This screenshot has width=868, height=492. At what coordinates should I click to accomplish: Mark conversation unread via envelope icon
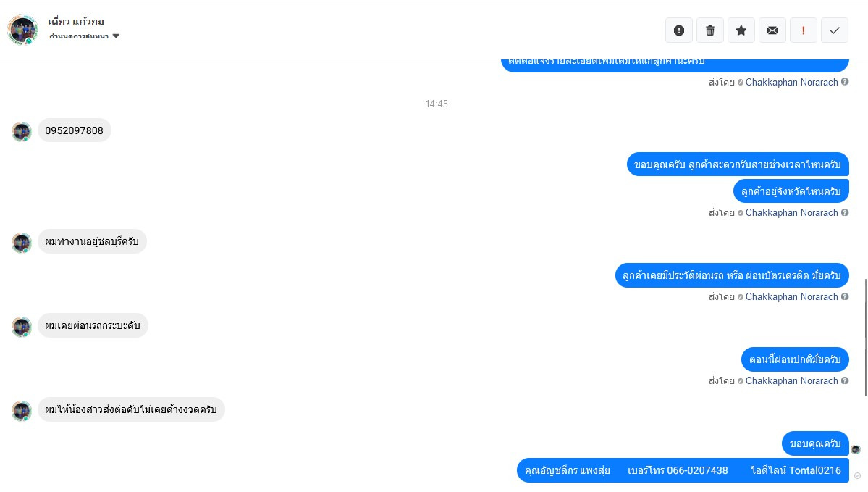772,30
